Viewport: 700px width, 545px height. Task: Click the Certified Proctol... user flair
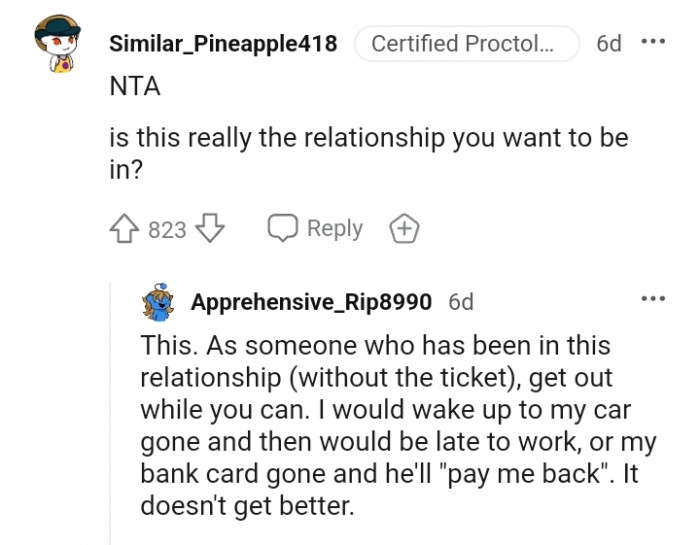tap(466, 44)
